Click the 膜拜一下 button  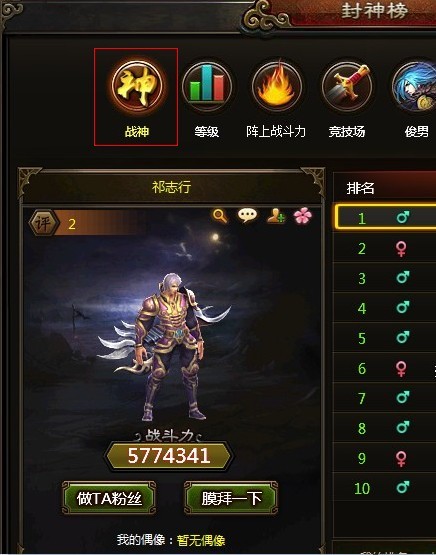(x=231, y=498)
